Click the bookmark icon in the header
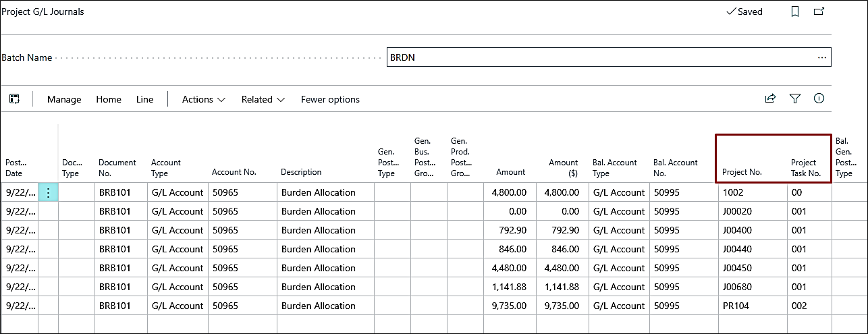The width and height of the screenshot is (868, 334). tap(795, 11)
